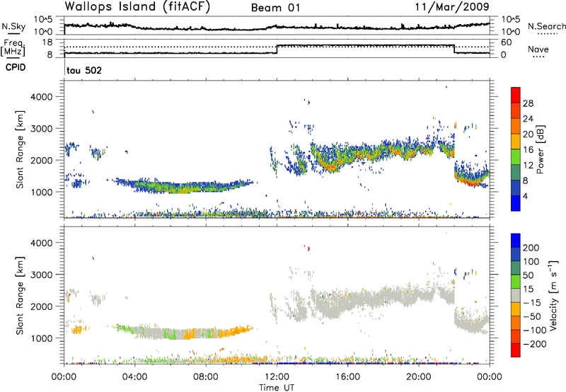Click the '04:00' time tick label
The height and width of the screenshot is (392, 566).
point(134,377)
